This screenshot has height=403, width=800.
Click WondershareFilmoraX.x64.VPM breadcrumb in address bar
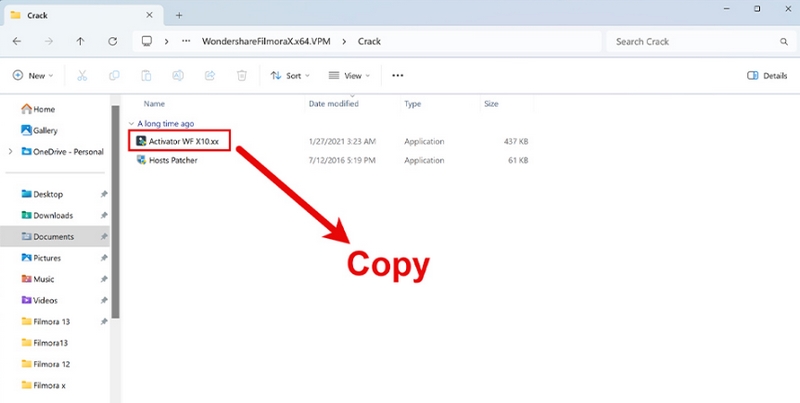pos(266,42)
